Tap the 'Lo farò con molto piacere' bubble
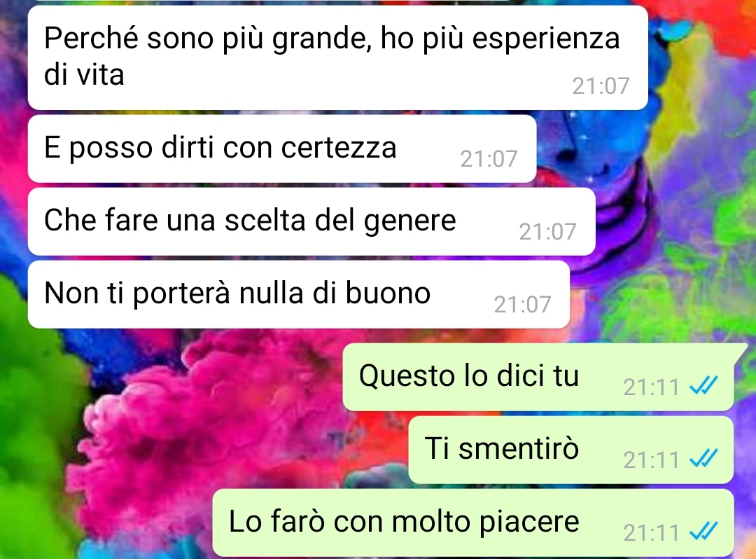The width and height of the screenshot is (756, 559). (x=473, y=523)
